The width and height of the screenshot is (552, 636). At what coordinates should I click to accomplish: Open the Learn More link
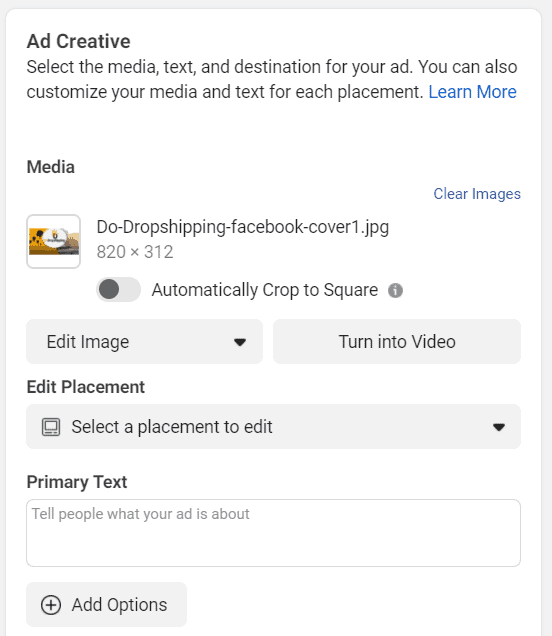(x=473, y=92)
